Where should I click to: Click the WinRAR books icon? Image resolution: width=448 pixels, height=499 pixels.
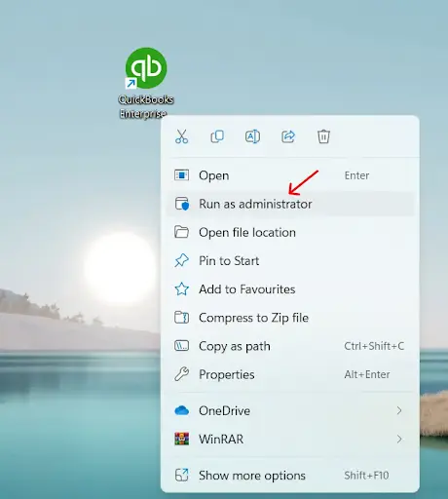click(181, 440)
